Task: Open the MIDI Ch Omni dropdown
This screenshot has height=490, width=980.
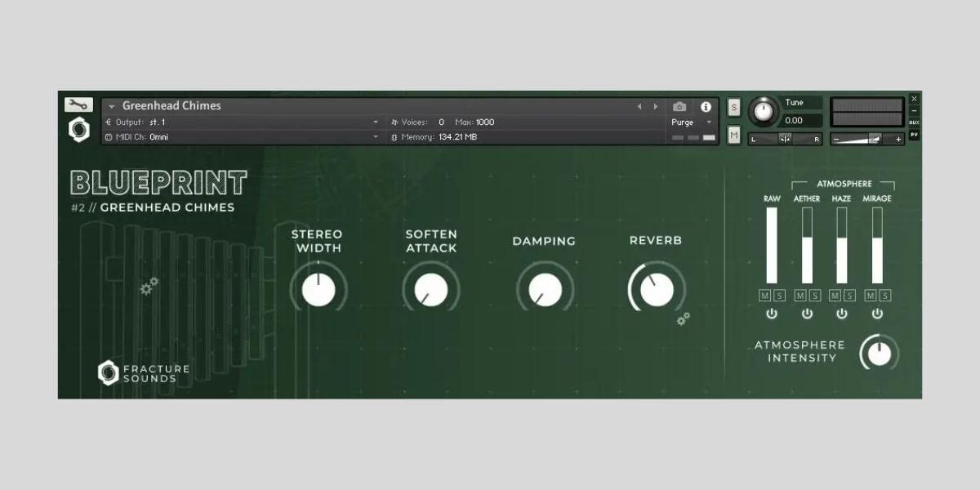Action: click(243, 136)
